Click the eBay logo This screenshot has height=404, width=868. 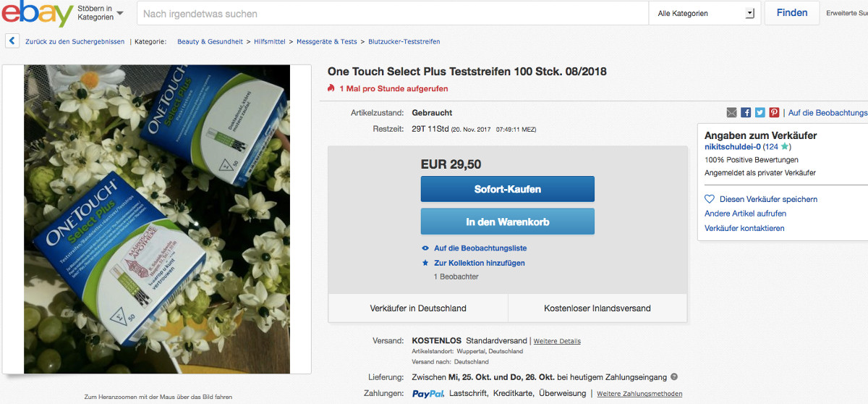[x=36, y=14]
